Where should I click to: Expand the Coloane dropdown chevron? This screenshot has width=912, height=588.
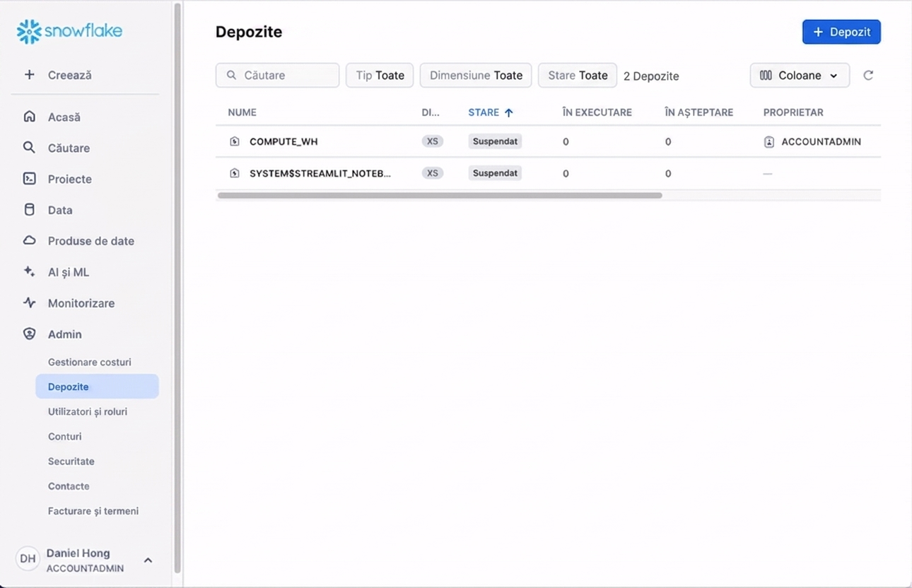(x=834, y=76)
